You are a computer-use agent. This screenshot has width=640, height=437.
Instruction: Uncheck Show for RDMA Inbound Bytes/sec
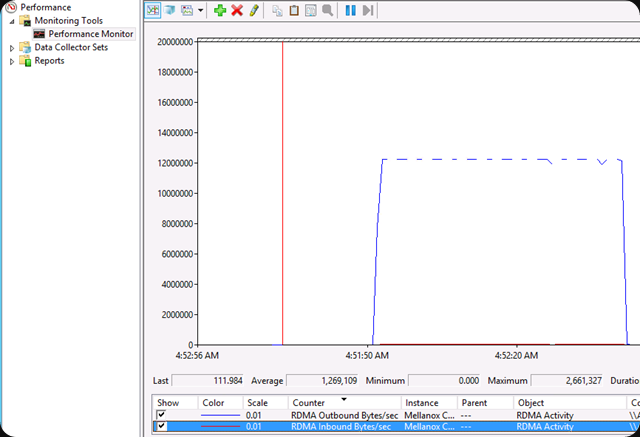click(x=161, y=426)
